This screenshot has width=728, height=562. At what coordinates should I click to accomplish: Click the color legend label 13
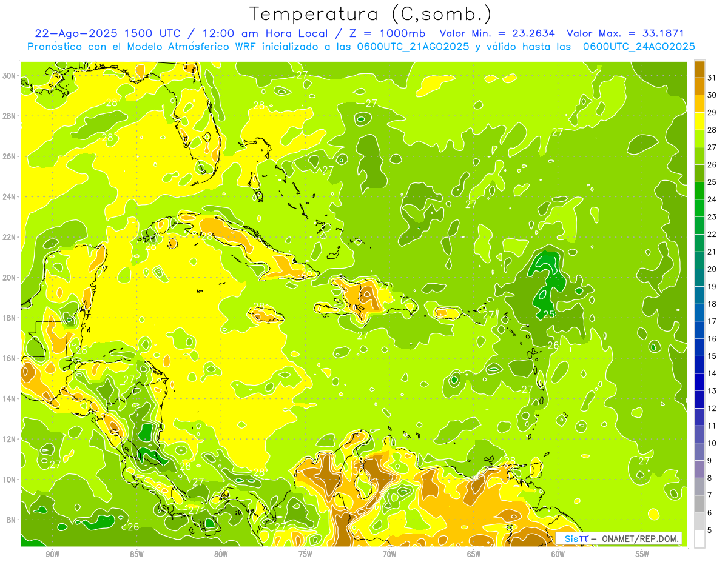712,391
